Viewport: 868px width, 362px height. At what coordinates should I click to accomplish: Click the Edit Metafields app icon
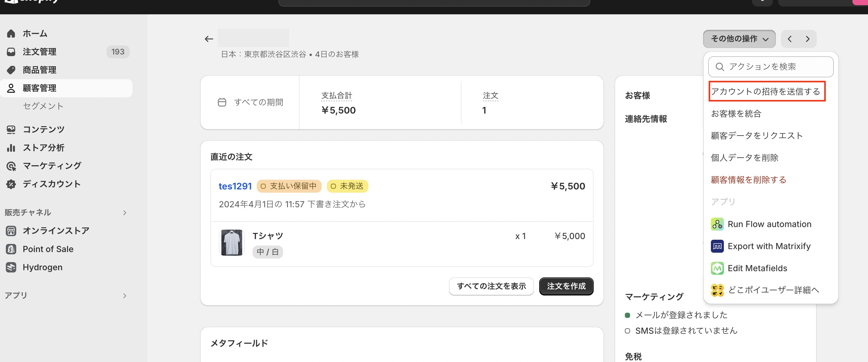(x=717, y=268)
